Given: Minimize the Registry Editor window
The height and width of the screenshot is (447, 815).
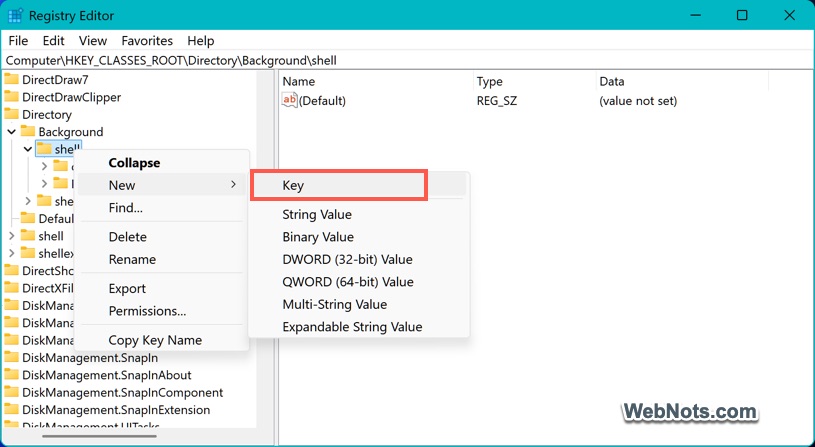Looking at the screenshot, I should [695, 15].
